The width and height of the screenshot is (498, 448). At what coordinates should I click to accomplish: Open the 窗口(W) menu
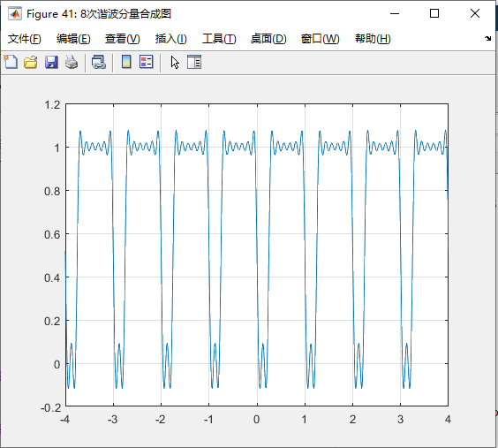[x=321, y=39]
